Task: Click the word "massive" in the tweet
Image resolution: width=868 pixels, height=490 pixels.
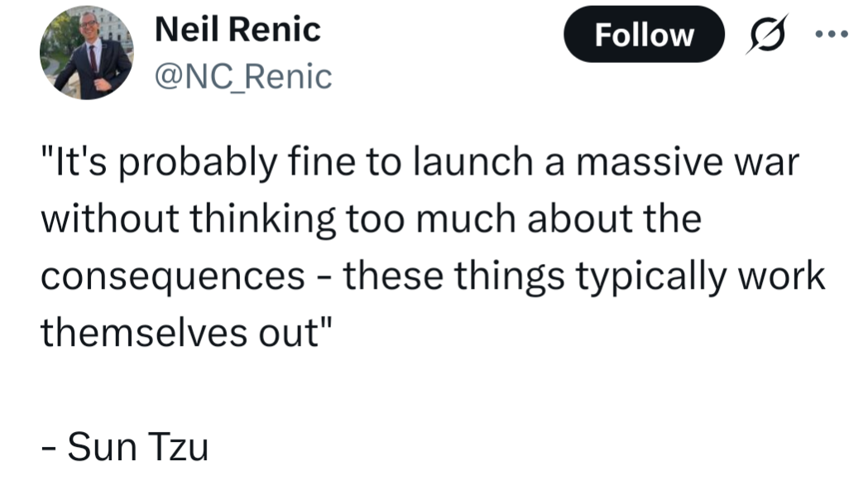Action: pyautogui.click(x=644, y=164)
